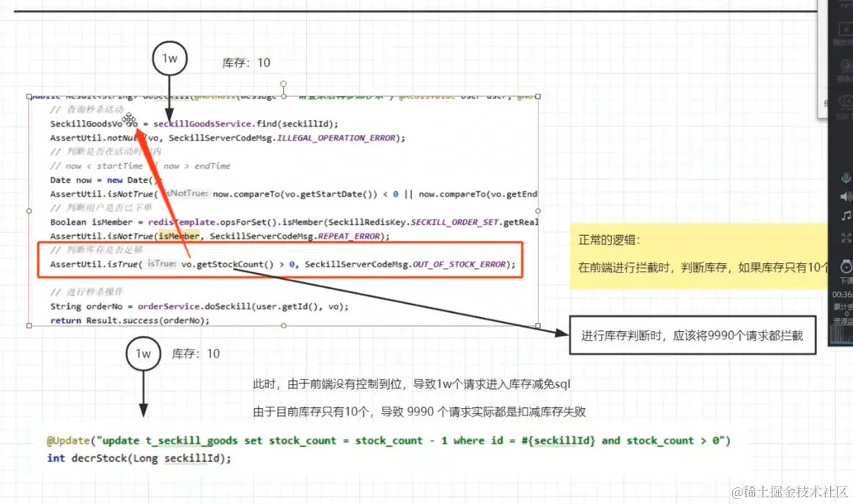
Task: Select the '库存: 10' label beside the lower 1w circle
Action: pyautogui.click(x=196, y=354)
